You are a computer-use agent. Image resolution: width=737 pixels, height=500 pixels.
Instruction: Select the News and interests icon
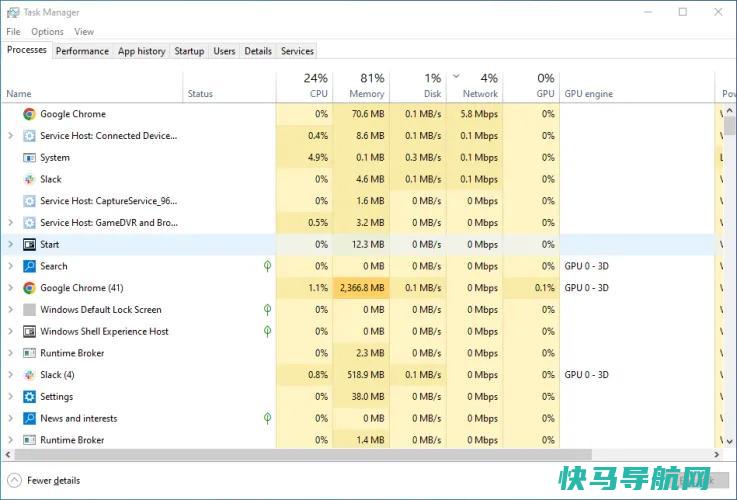(29, 418)
